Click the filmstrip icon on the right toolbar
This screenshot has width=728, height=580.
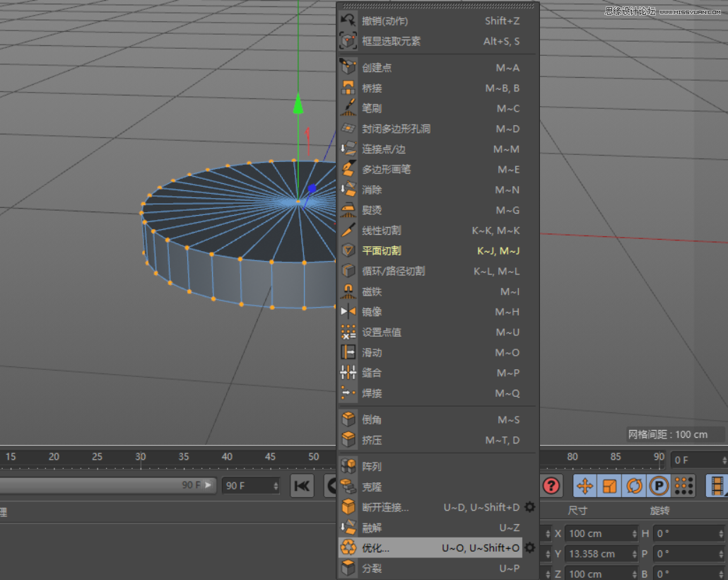tap(718, 486)
